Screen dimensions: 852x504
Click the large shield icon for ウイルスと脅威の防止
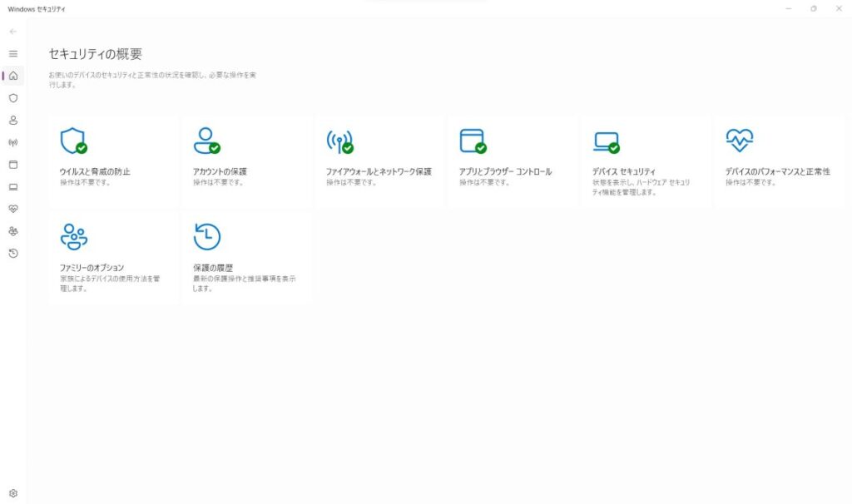click(x=73, y=141)
